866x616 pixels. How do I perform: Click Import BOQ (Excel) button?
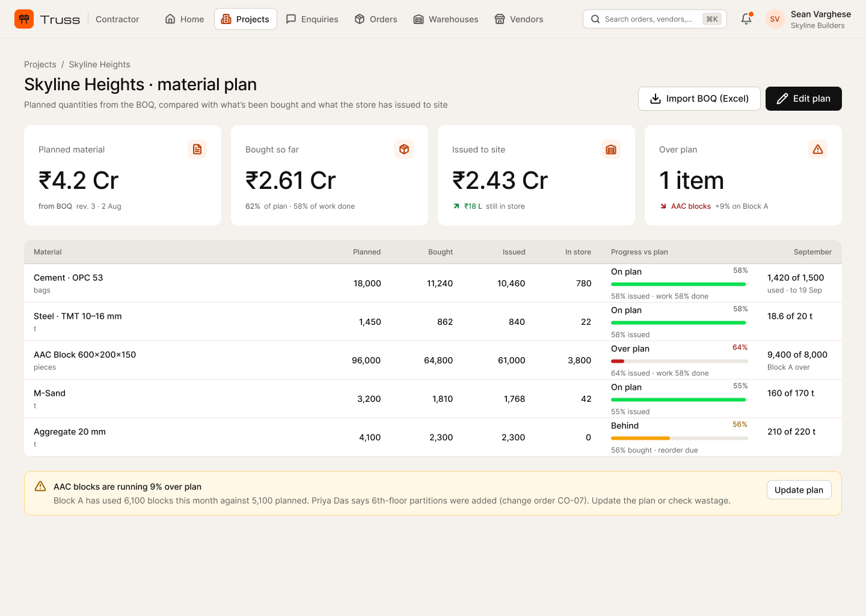[x=699, y=99]
